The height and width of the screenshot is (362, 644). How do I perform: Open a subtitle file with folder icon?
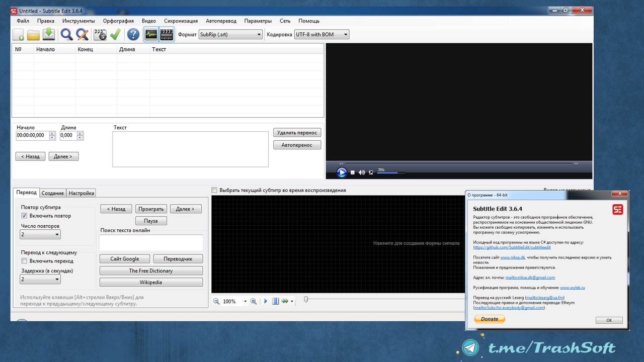pyautogui.click(x=33, y=35)
